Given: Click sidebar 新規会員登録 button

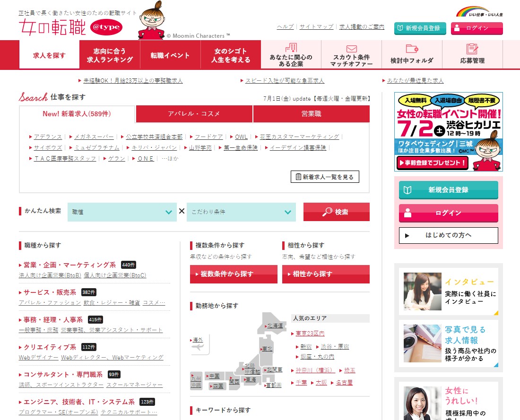Looking at the screenshot, I should [x=448, y=190].
